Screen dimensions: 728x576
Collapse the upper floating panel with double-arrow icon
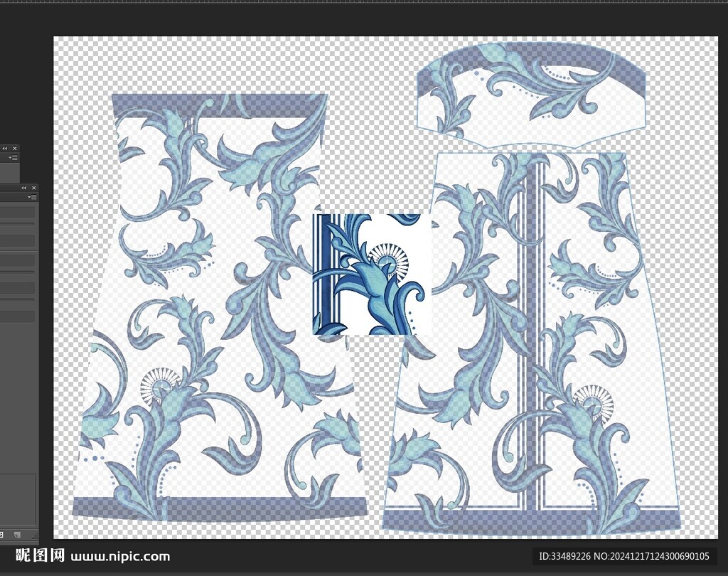click(5, 148)
